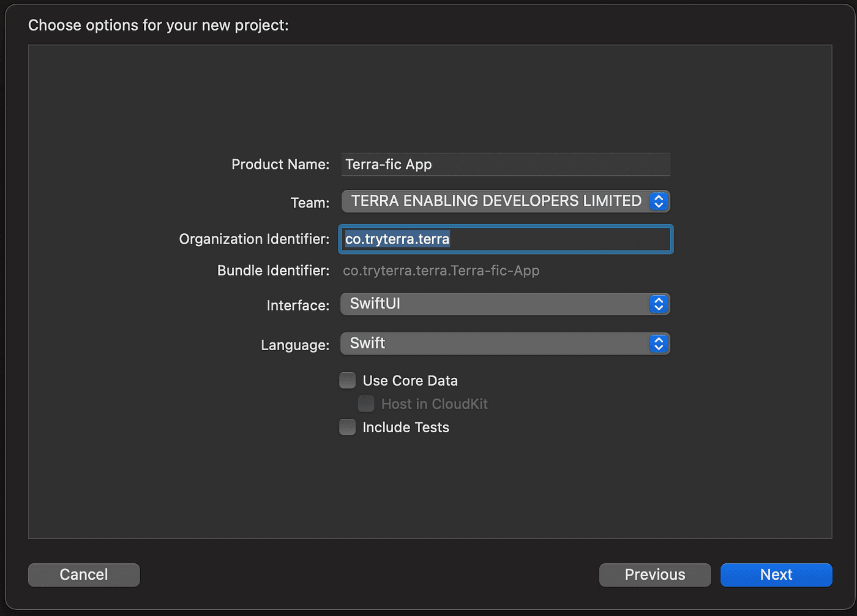Viewport: 857px width, 616px height.
Task: Open the Language Swift dropdown
Action: coord(506,344)
